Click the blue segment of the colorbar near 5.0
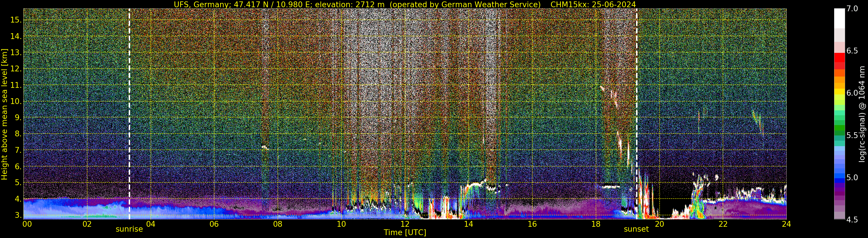This screenshot has width=868, height=238. click(839, 176)
